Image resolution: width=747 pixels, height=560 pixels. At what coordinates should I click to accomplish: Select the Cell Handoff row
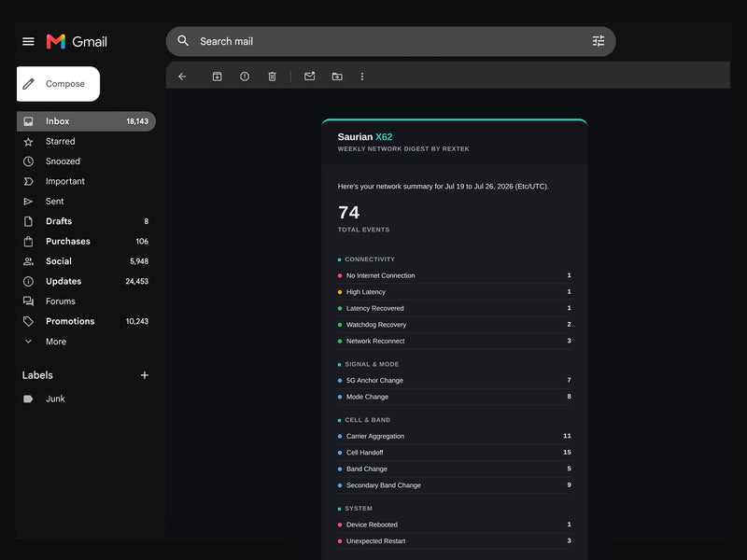click(455, 453)
